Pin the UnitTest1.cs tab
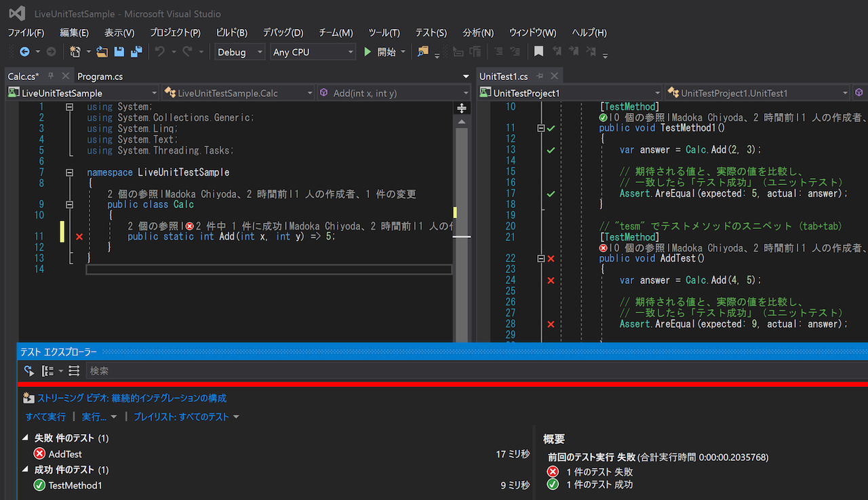This screenshot has width=868, height=500. pos(541,77)
